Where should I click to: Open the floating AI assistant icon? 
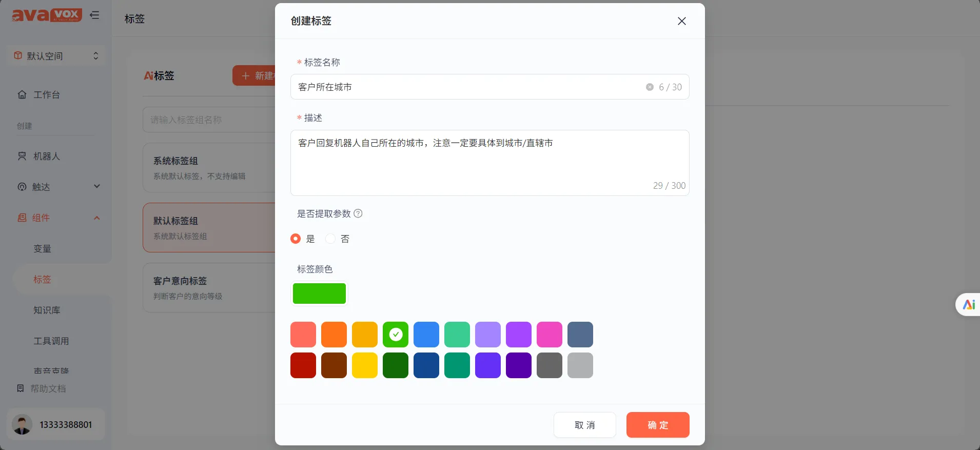[x=968, y=305]
